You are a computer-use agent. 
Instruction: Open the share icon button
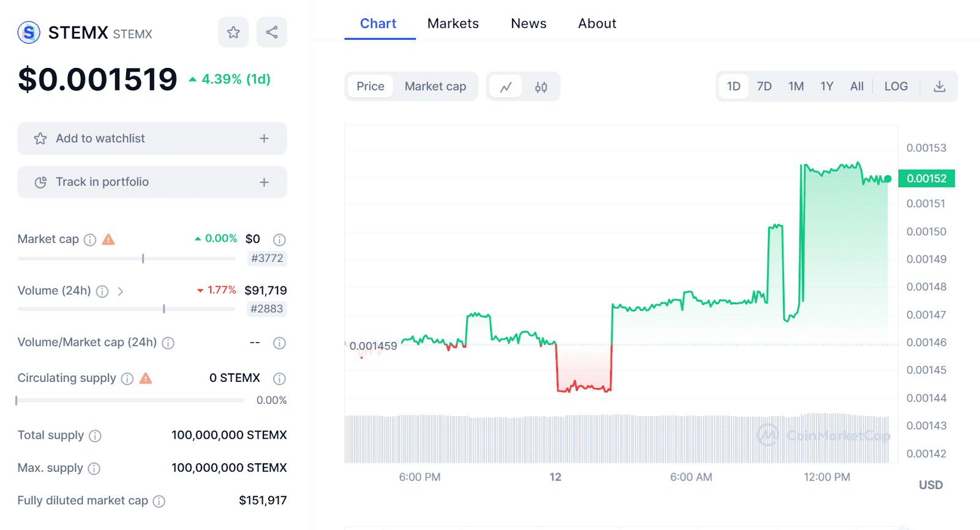pyautogui.click(x=272, y=32)
